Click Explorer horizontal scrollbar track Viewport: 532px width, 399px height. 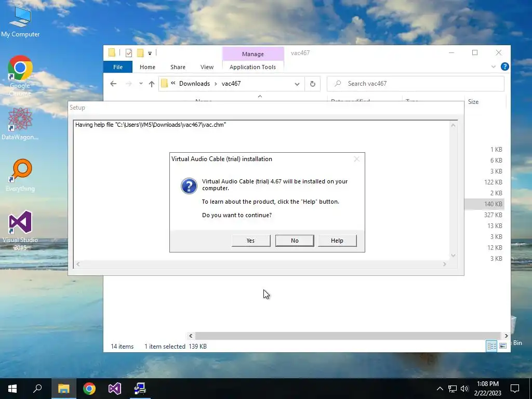(x=348, y=336)
